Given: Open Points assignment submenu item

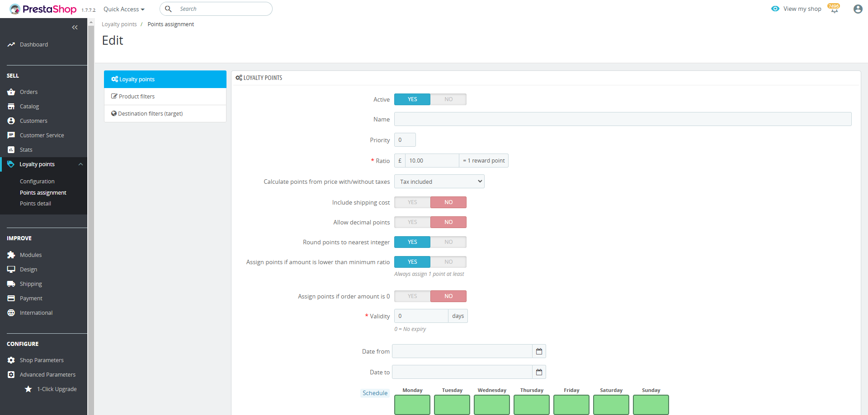Looking at the screenshot, I should point(43,193).
